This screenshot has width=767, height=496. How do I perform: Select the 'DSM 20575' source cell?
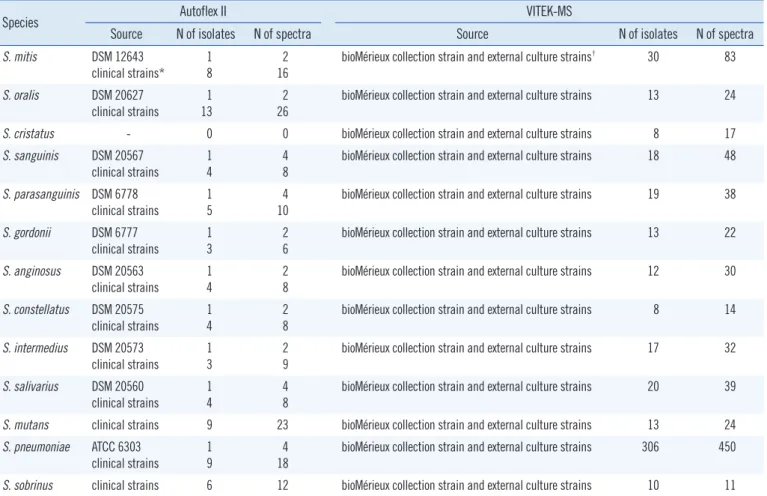click(x=117, y=310)
